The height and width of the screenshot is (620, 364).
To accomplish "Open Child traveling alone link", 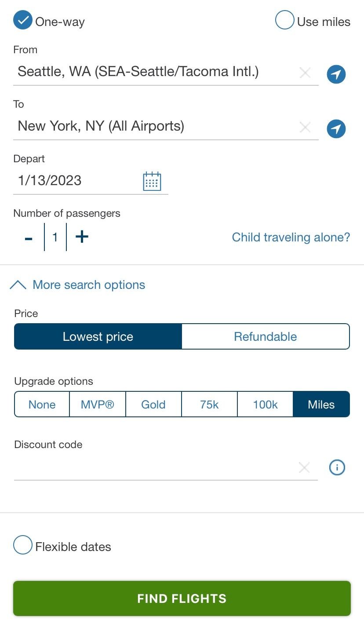I will click(x=291, y=237).
